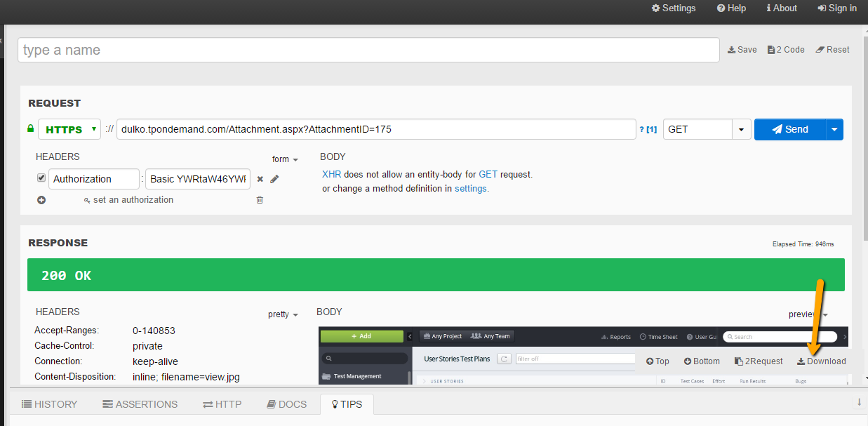
Task: Click the green lock icon beside HTTPS
Action: (x=30, y=129)
